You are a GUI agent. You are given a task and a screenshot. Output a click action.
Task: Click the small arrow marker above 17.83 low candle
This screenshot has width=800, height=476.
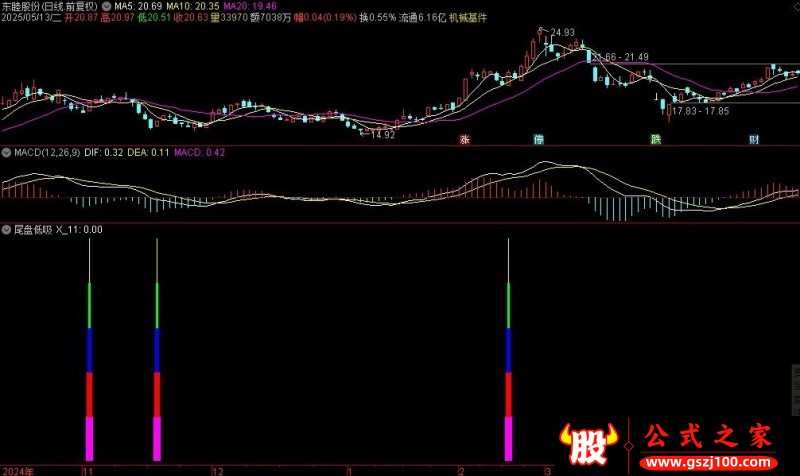pos(656,96)
